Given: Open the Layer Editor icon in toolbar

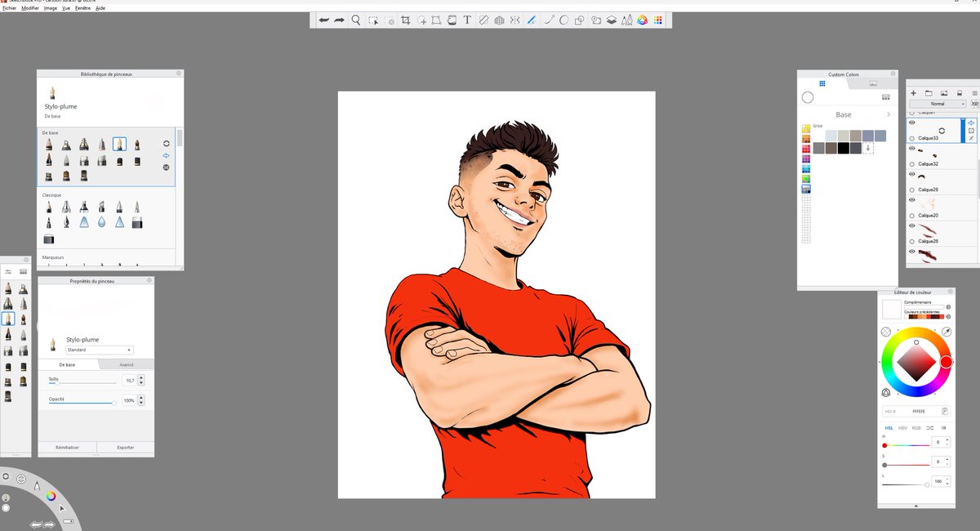Looking at the screenshot, I should [x=612, y=20].
